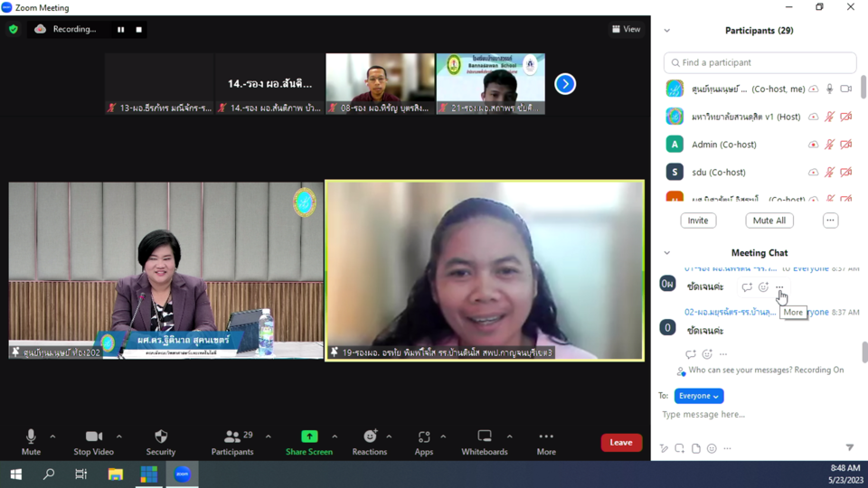Leave the meeting with red button
Viewport: 868px width, 488px height.
621,442
